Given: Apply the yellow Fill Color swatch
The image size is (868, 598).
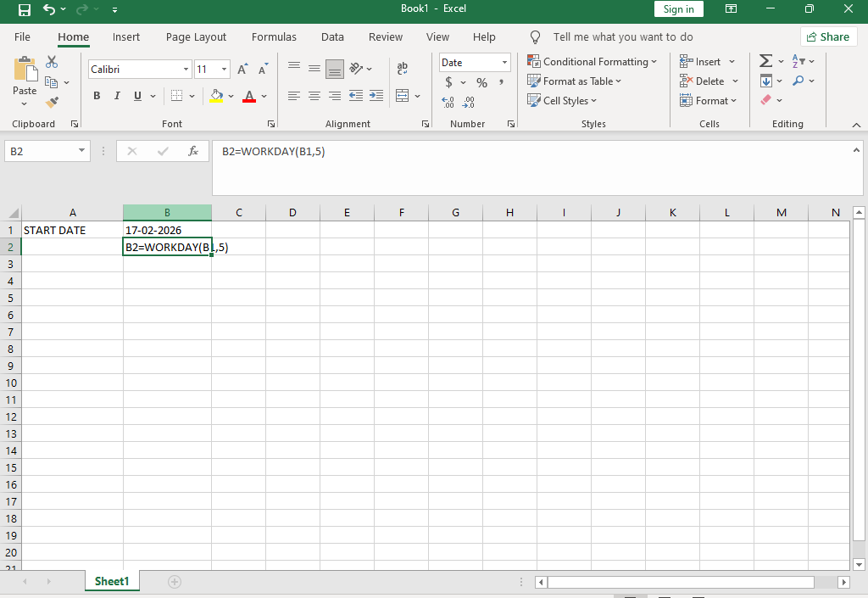Looking at the screenshot, I should click(216, 96).
